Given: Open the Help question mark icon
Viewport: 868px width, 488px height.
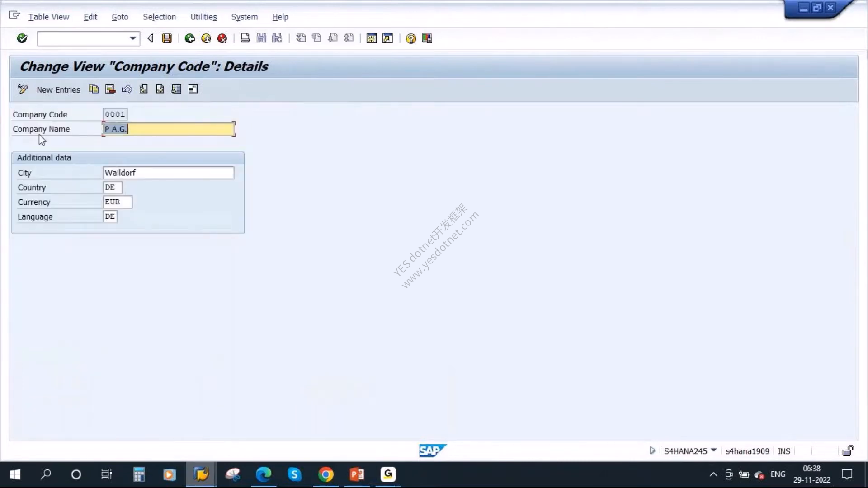Looking at the screenshot, I should click(x=410, y=38).
